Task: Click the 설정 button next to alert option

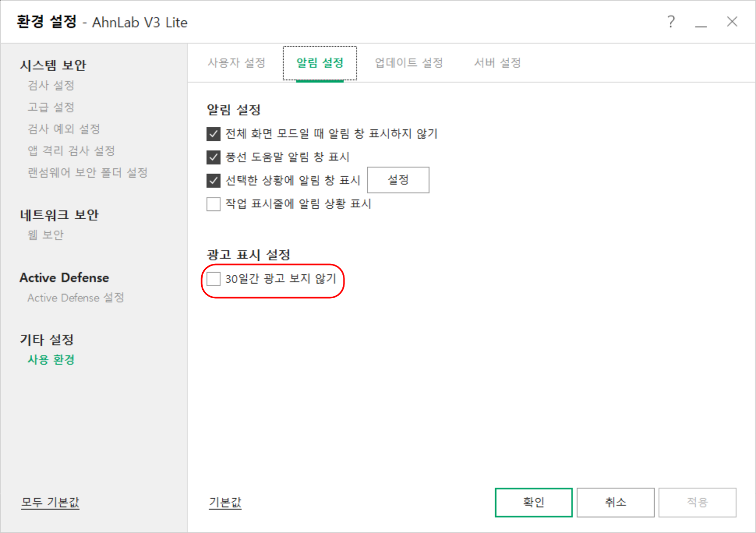Action: [398, 180]
